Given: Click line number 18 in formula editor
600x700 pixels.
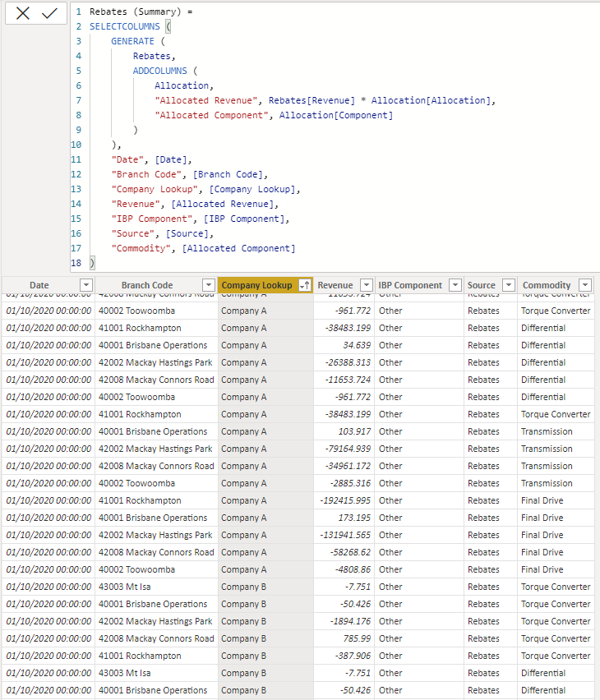Looking at the screenshot, I should (x=76, y=263).
